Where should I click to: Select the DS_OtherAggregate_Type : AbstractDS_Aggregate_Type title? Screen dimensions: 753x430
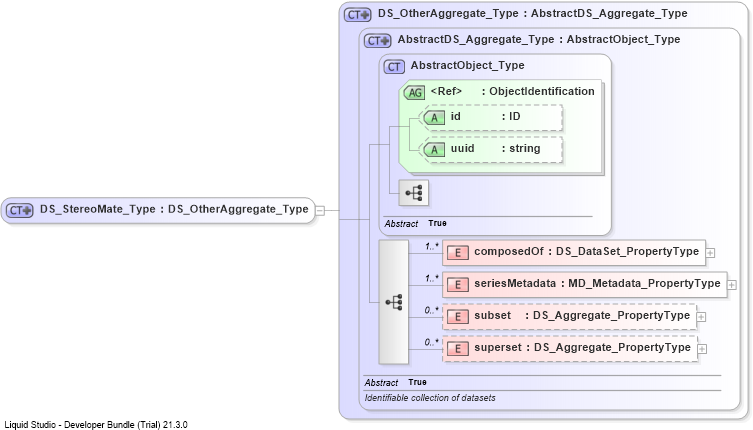point(533,13)
